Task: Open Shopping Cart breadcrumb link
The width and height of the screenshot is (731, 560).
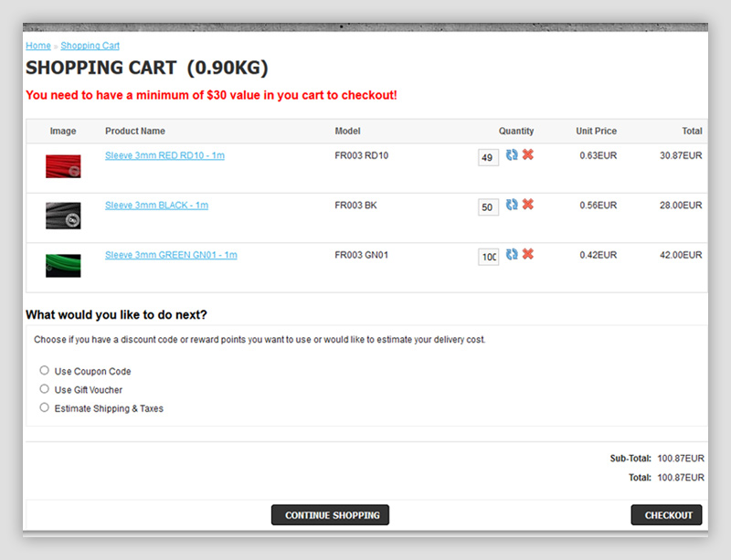Action: (x=90, y=46)
